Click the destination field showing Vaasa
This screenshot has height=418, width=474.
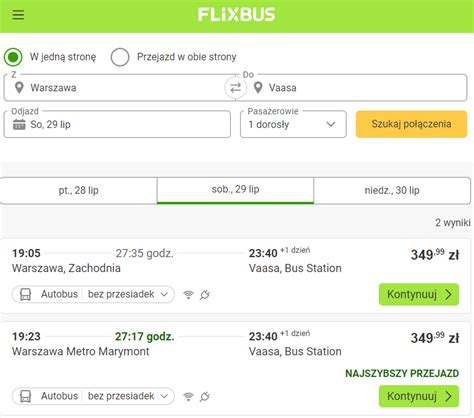(355, 88)
